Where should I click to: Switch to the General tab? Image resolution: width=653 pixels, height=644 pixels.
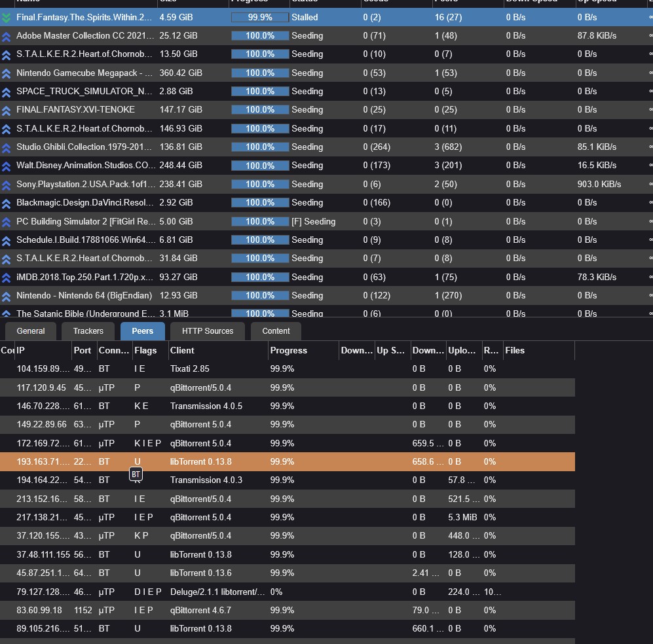(x=31, y=331)
